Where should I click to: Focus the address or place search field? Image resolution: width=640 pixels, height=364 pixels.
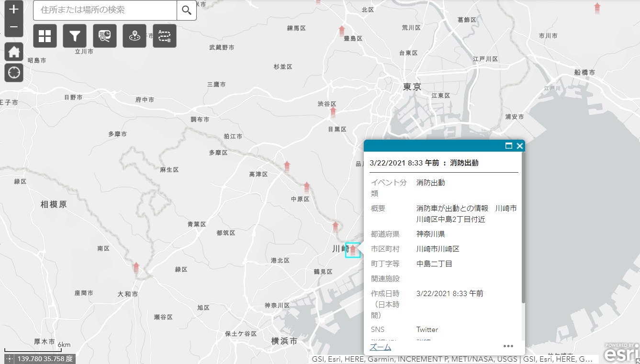pos(105,10)
